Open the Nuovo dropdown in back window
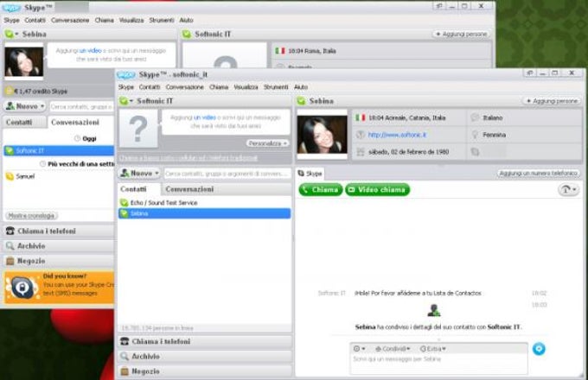This screenshot has height=380, width=588. pos(25,106)
